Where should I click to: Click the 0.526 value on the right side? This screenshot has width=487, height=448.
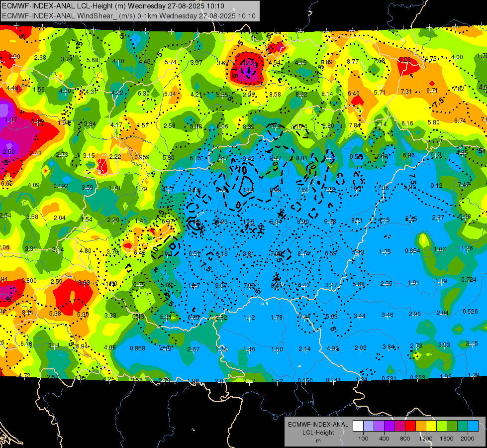(470, 311)
